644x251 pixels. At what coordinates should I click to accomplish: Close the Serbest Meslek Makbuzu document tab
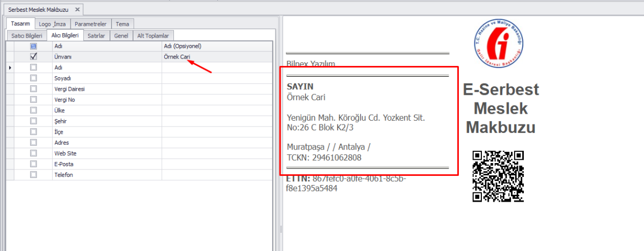coord(77,10)
